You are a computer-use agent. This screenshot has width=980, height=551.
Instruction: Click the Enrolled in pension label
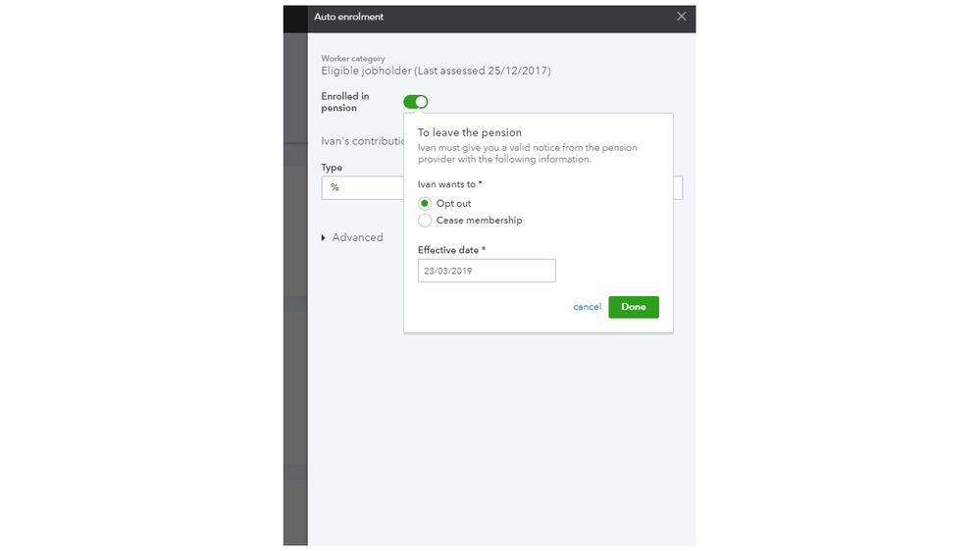tap(345, 102)
